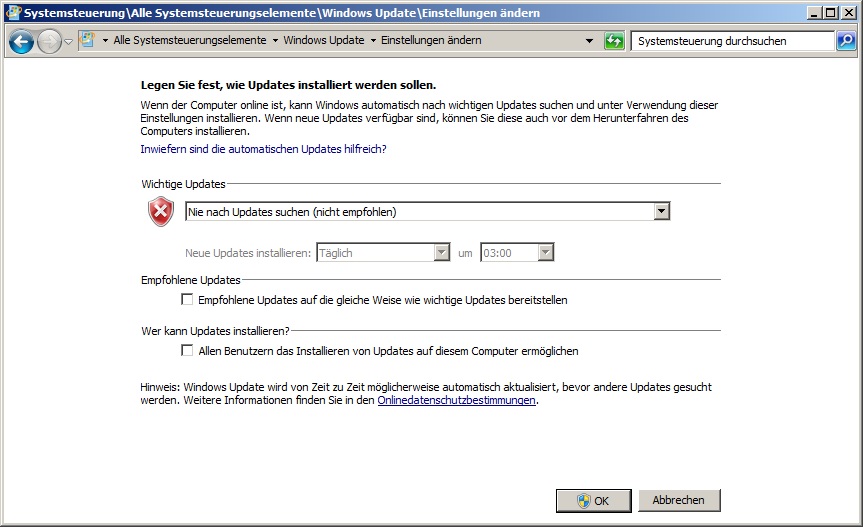Close the Einstellungen ändern window

(x=849, y=13)
